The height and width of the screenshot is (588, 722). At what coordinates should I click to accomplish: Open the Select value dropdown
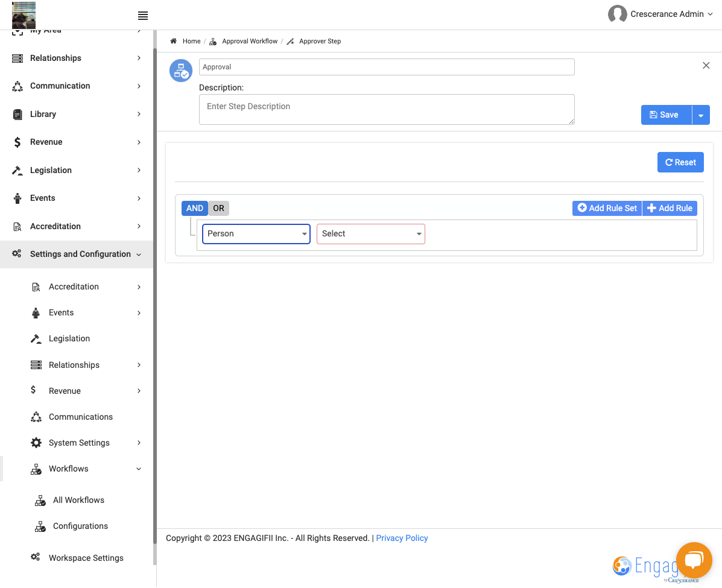371,234
